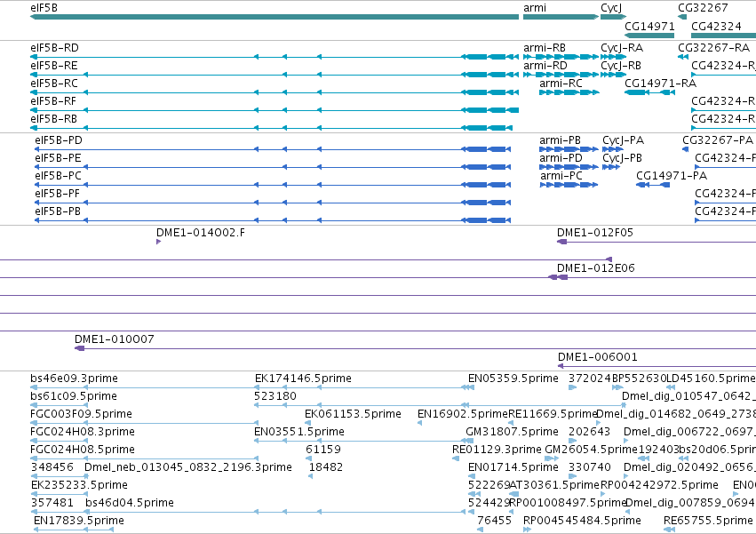Select EST EK235233.5prime

(x=79, y=485)
